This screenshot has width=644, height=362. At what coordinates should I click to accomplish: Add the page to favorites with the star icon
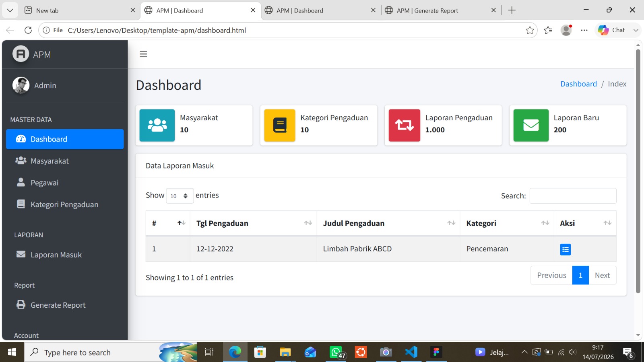click(x=530, y=30)
